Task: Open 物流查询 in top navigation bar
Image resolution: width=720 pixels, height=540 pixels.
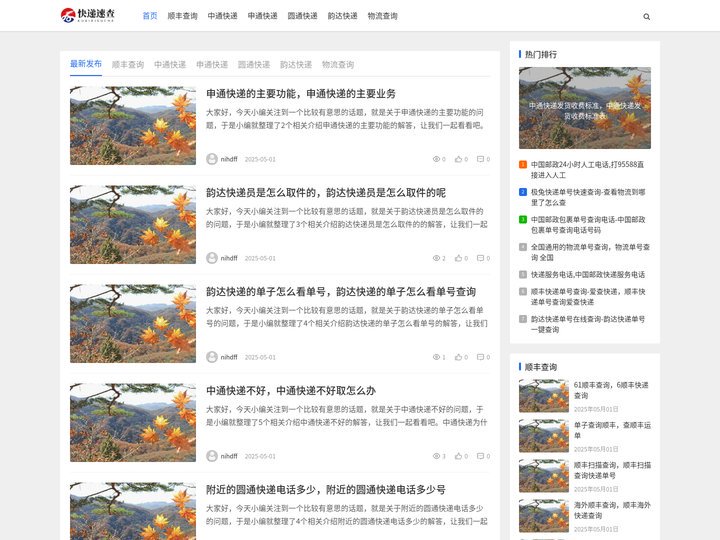Action: point(382,16)
